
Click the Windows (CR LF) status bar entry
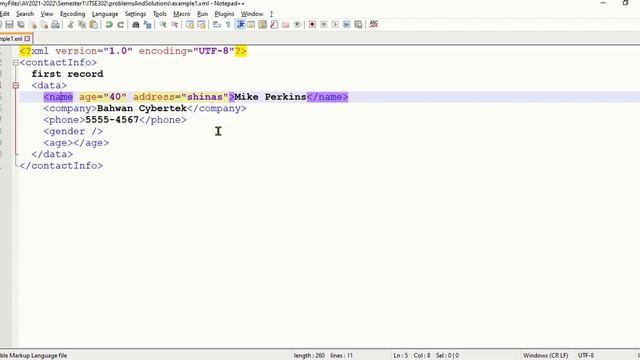[545, 356]
